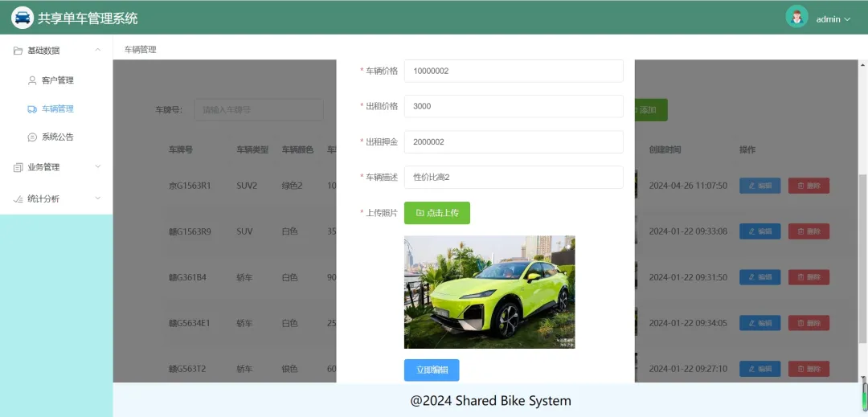Viewport: 868px width, 417px height.
Task: Collapse the 基础数据 menu chevron
Action: tap(98, 50)
